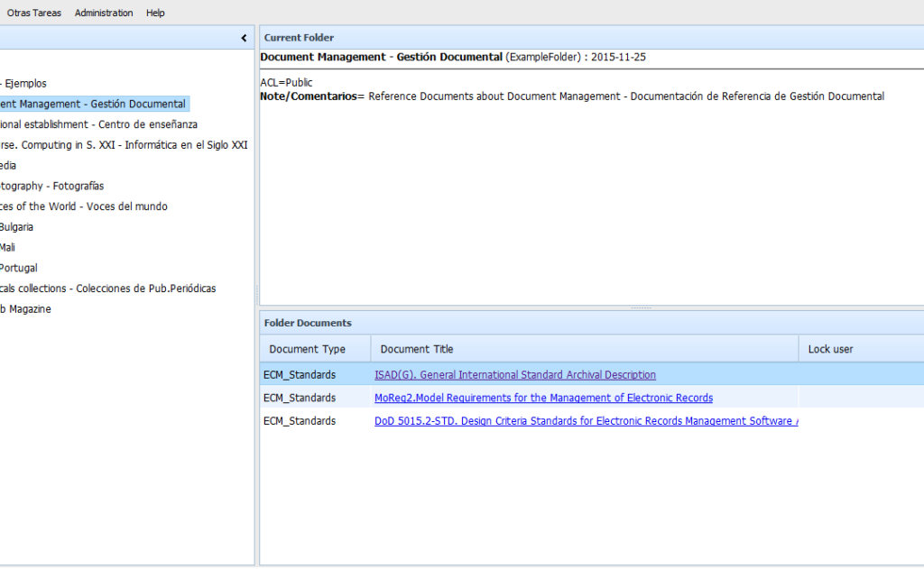924x569 pixels.
Task: Open the Administration menu
Action: click(x=104, y=13)
